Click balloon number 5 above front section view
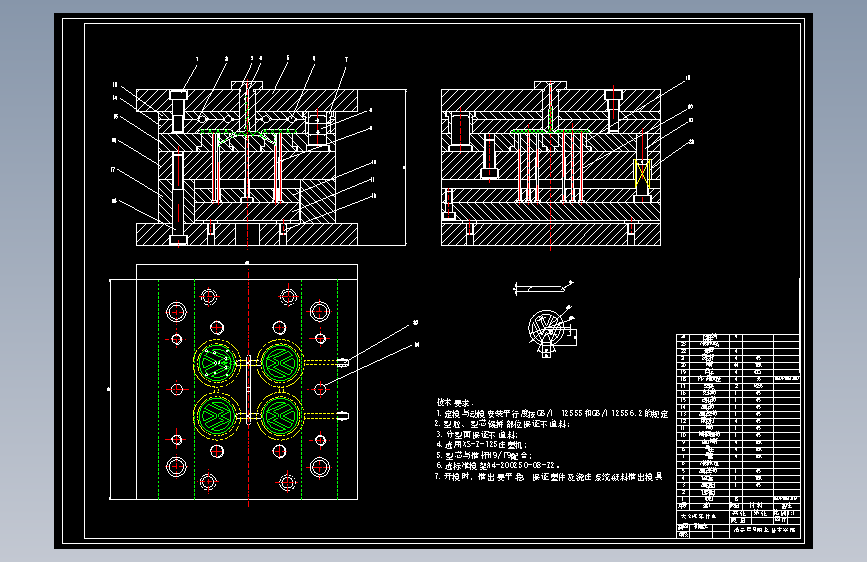 [x=288, y=58]
